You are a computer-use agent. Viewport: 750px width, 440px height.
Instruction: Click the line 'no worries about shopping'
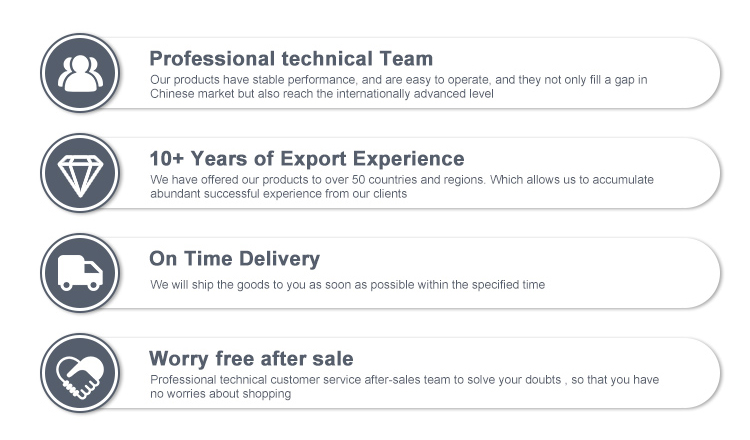coord(220,394)
